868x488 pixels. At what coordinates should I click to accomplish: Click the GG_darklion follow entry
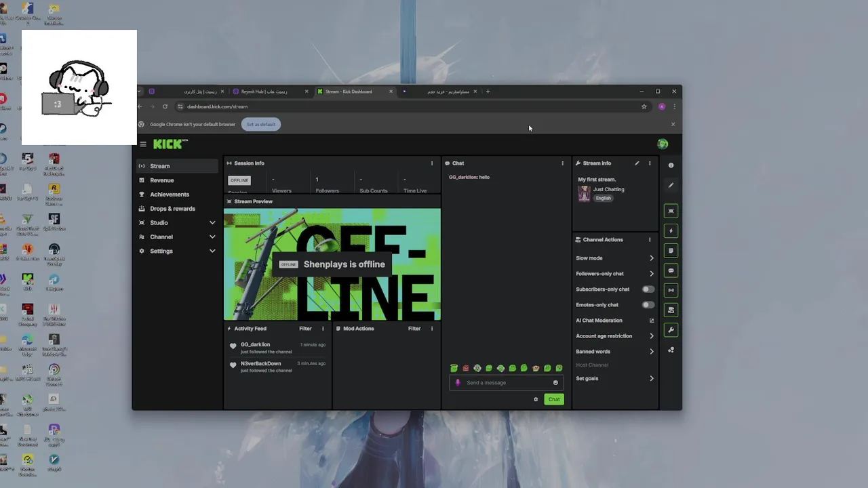279,348
